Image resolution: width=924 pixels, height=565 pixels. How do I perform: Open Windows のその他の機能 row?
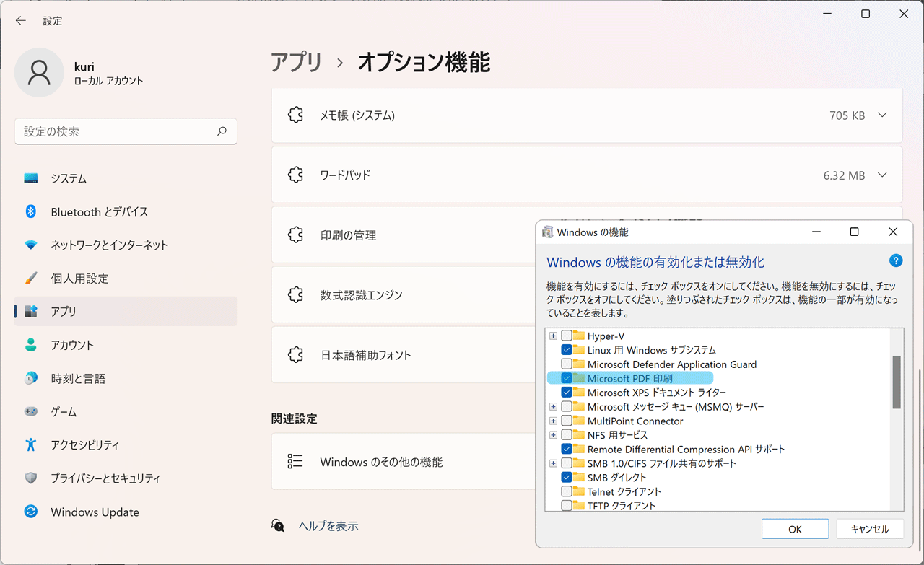coord(404,462)
